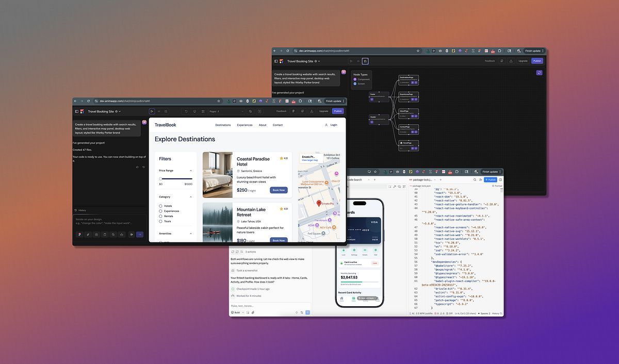Click Book Now for Coastal Paradise Hotel
The height and width of the screenshot is (364, 619).
click(x=279, y=190)
